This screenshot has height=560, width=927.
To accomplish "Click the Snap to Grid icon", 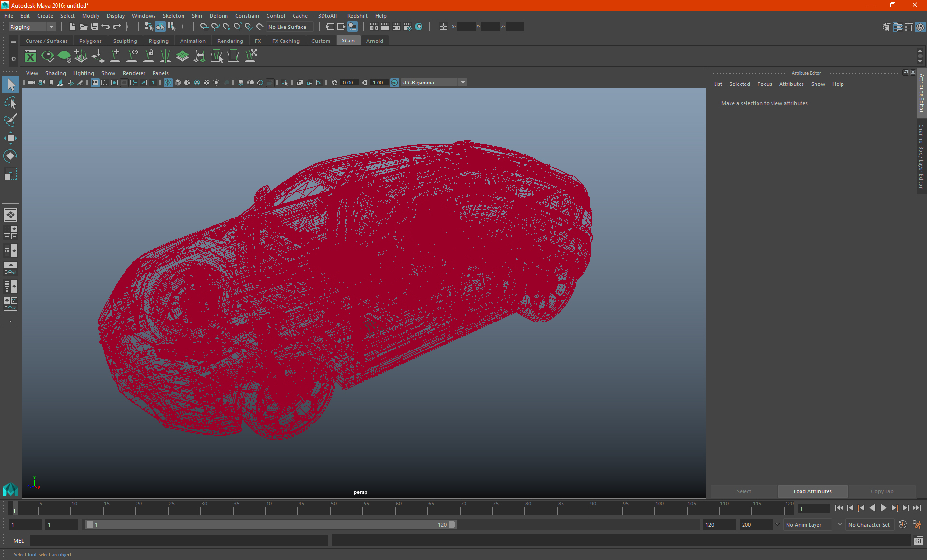I will coord(203,27).
